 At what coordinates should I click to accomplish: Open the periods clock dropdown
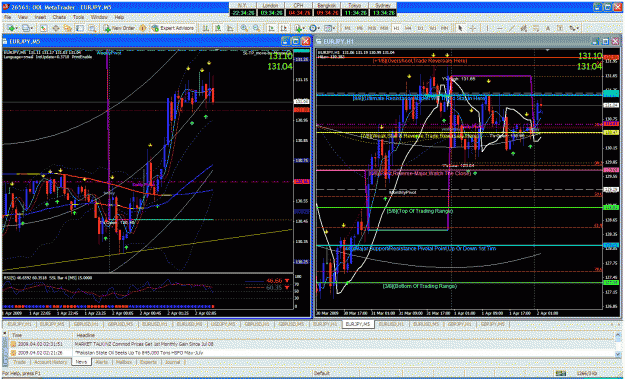[x=314, y=28]
